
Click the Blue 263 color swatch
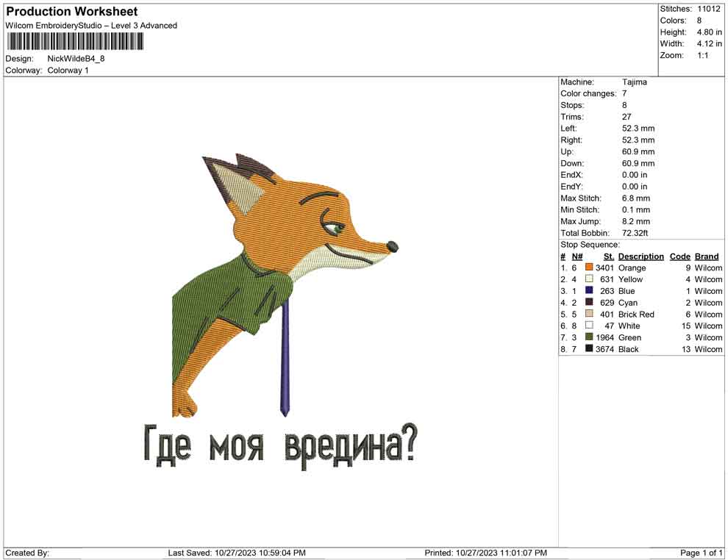pos(589,290)
